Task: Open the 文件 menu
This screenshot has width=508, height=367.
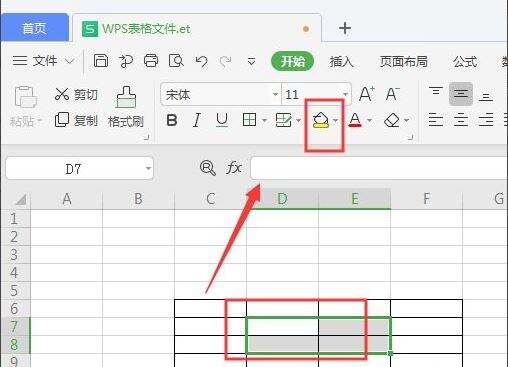Action: pyautogui.click(x=43, y=61)
